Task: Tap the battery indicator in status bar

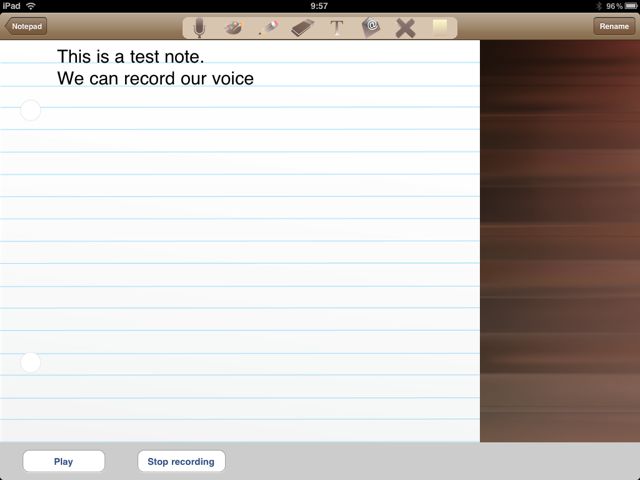Action: (x=631, y=6)
